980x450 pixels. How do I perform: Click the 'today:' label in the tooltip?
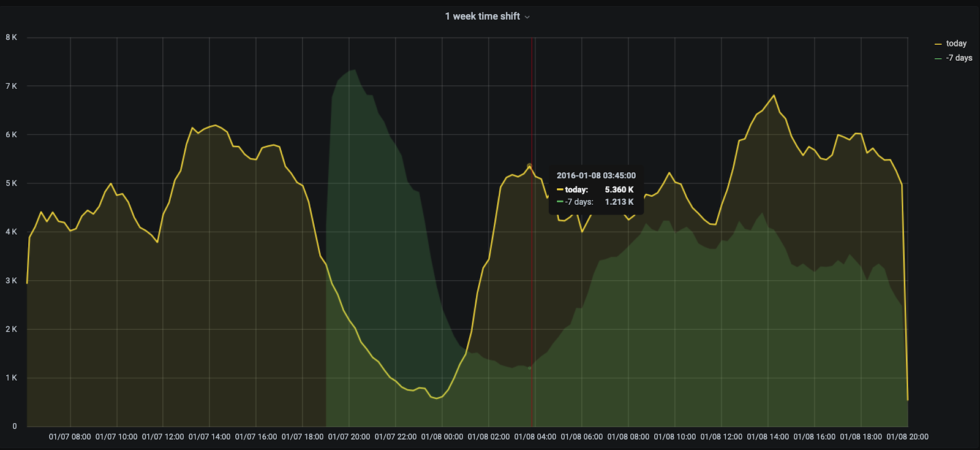(x=576, y=190)
